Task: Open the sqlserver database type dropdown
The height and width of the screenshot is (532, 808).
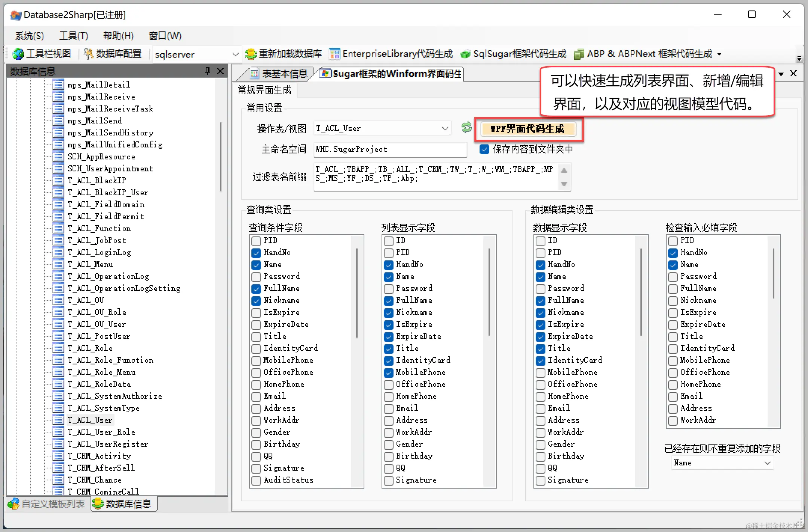Action: point(235,54)
